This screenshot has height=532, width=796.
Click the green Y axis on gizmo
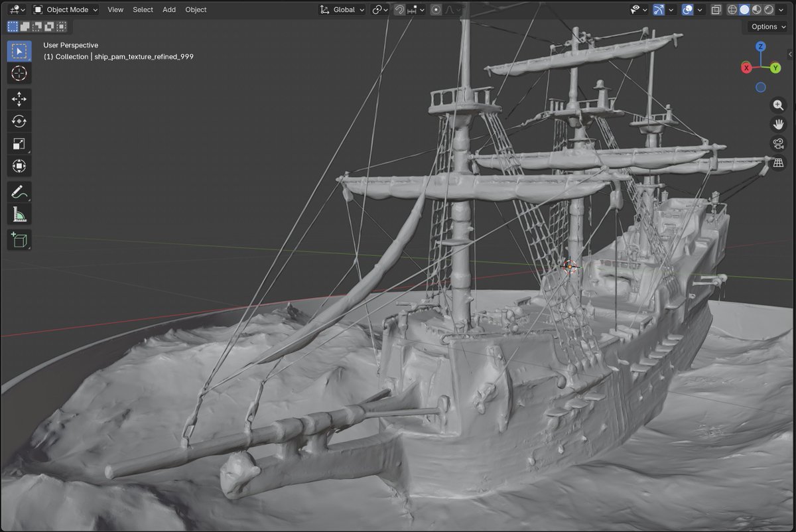(x=775, y=68)
